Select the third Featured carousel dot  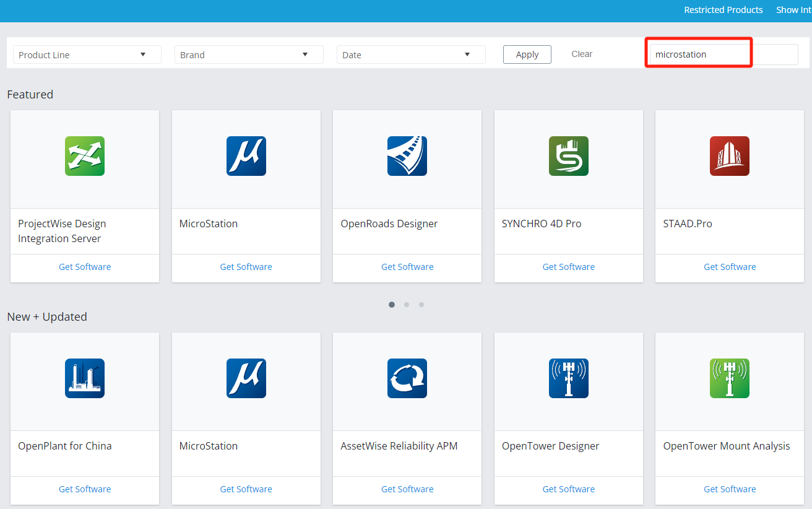click(421, 305)
